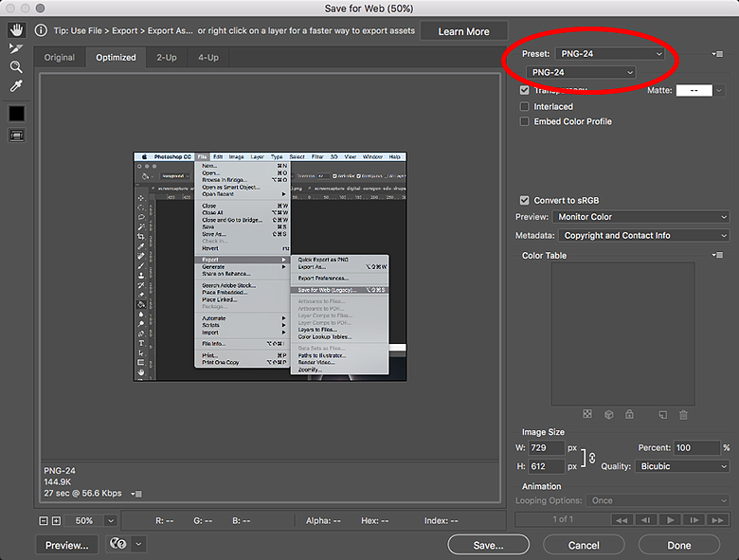Open the Preset PNG-24 dropdown
Screen dimensions: 739x560
[x=610, y=54]
